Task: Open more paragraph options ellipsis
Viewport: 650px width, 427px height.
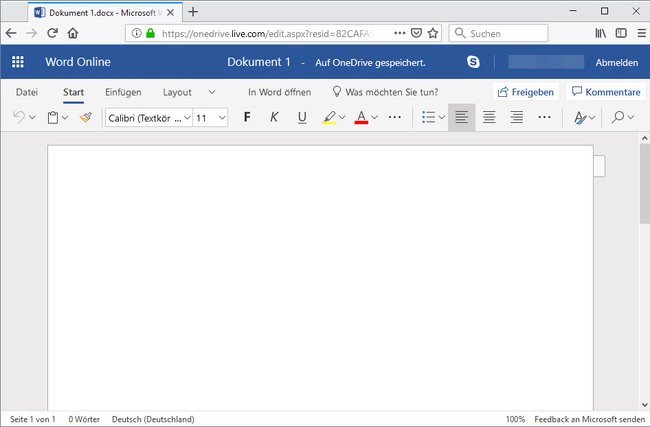Action: click(544, 117)
